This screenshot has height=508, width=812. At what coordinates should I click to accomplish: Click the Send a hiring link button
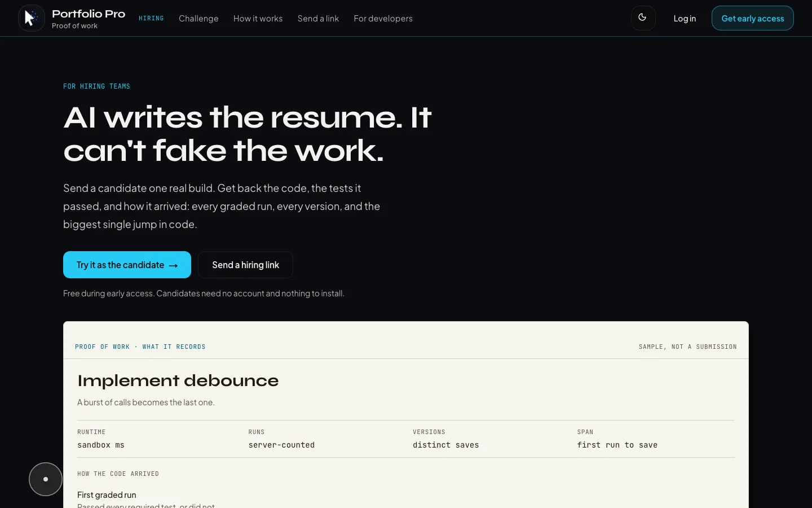245,265
